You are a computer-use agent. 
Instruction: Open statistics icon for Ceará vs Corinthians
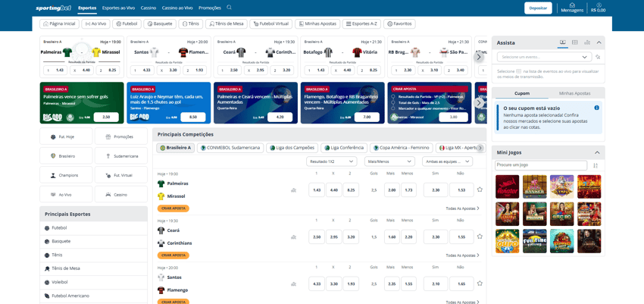point(293,237)
